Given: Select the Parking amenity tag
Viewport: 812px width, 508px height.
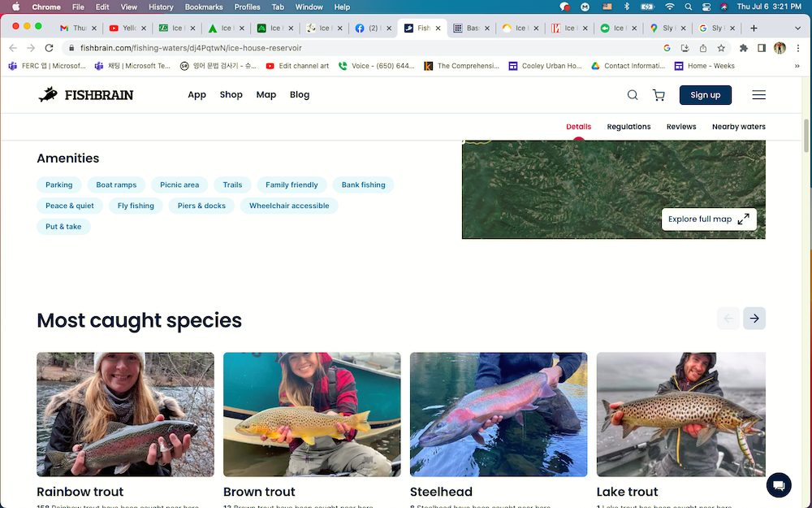Looking at the screenshot, I should (59, 185).
